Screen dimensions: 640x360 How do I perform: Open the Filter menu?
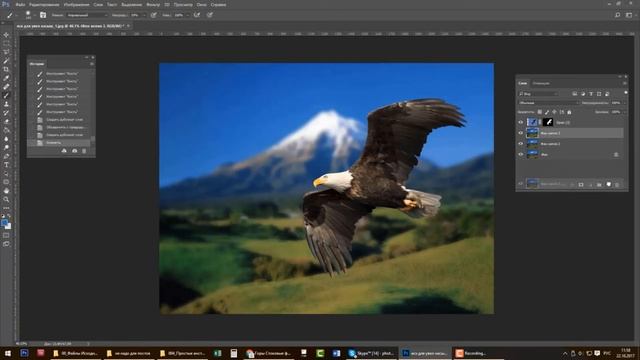(x=153, y=5)
